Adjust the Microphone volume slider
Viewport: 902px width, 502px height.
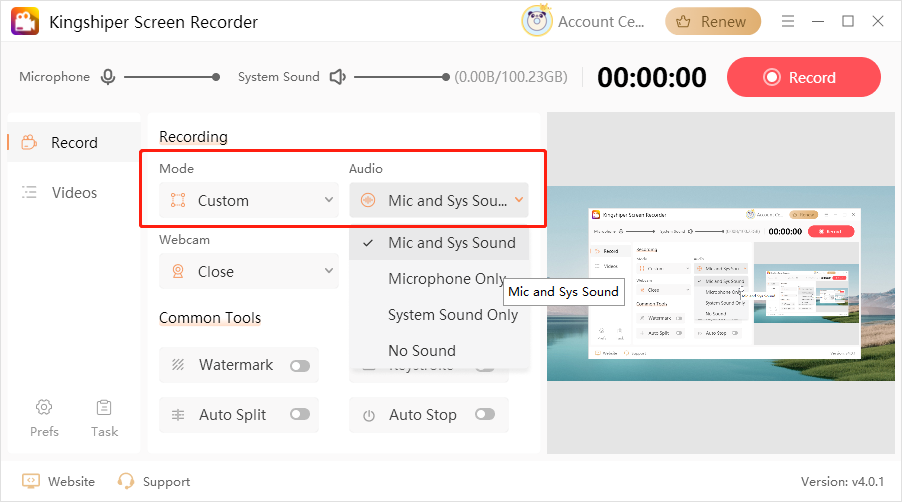pos(171,76)
